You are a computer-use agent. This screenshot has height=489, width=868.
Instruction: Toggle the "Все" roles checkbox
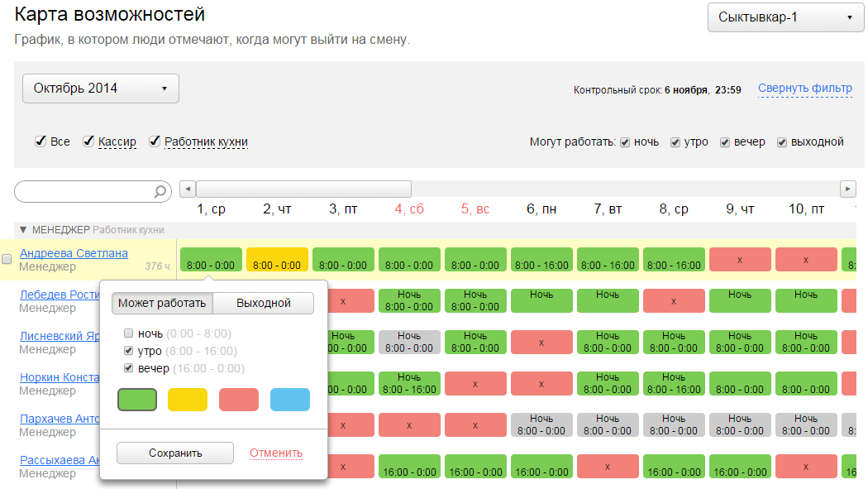(x=41, y=141)
